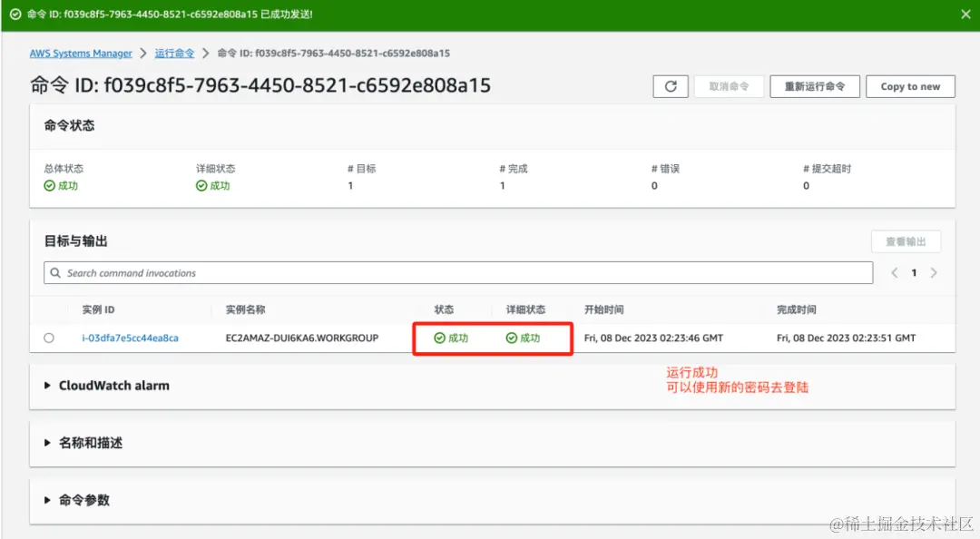Click the 命令 ID page heading

tap(260, 85)
